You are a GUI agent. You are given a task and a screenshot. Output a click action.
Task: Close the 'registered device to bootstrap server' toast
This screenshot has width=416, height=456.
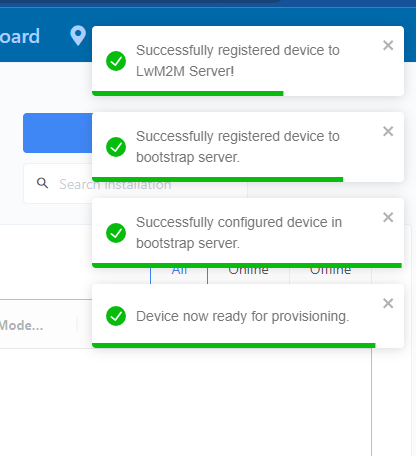coord(388,131)
